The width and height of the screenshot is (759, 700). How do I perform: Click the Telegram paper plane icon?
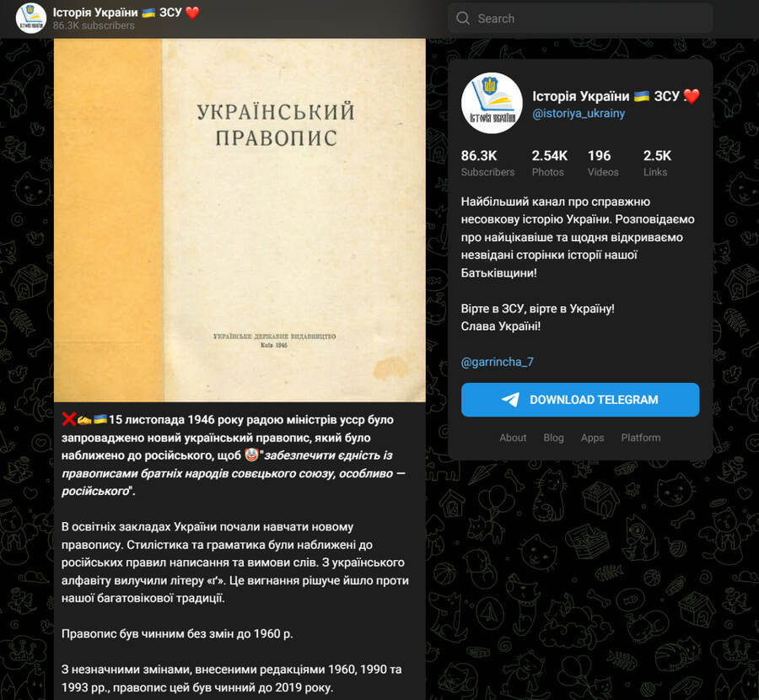[510, 400]
